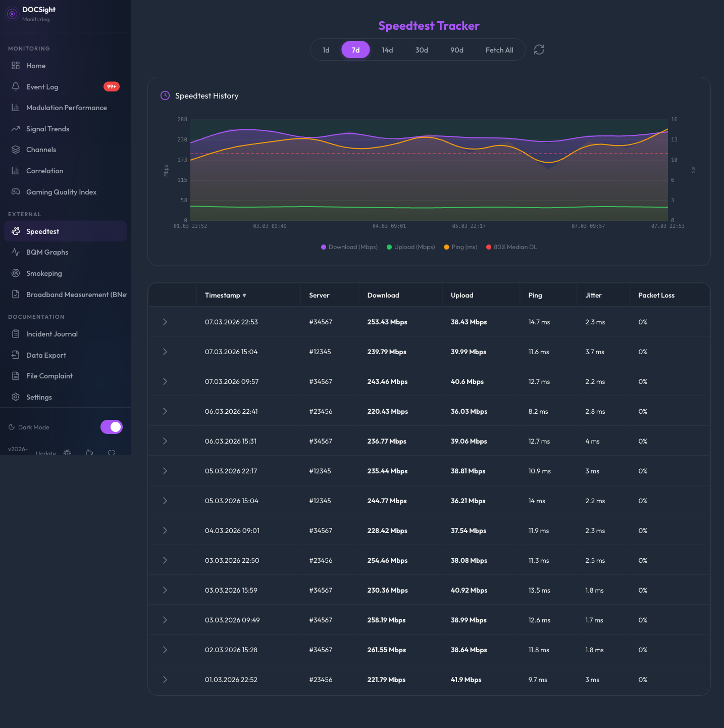Expand the 07.03.2026 22:53 result row

[x=165, y=322]
